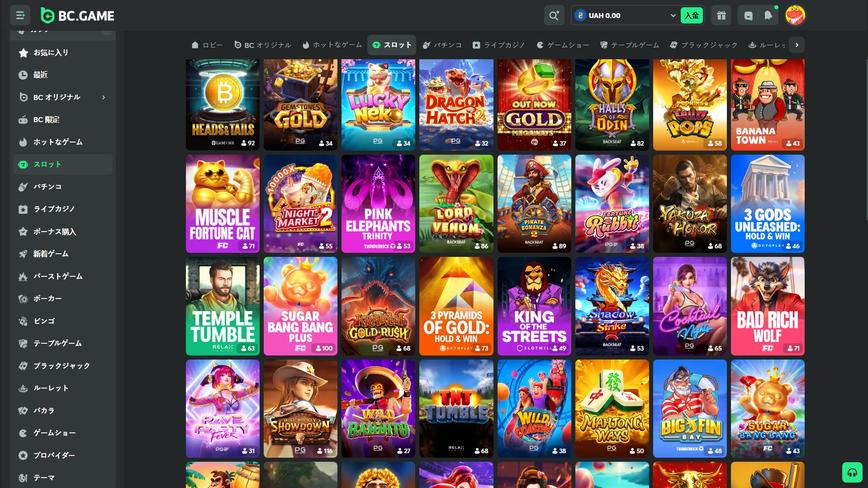The height and width of the screenshot is (488, 868).
Task: Open the gift box rewards icon
Action: pyautogui.click(x=721, y=15)
